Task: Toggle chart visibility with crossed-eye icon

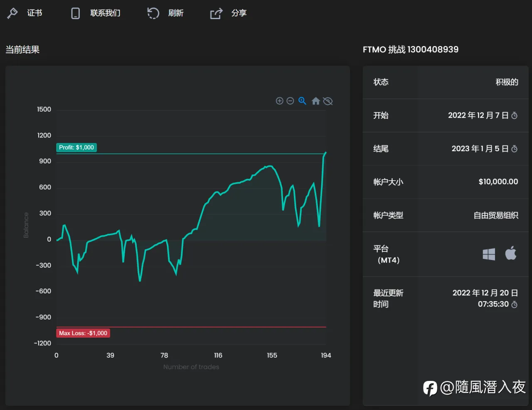Action: [328, 101]
